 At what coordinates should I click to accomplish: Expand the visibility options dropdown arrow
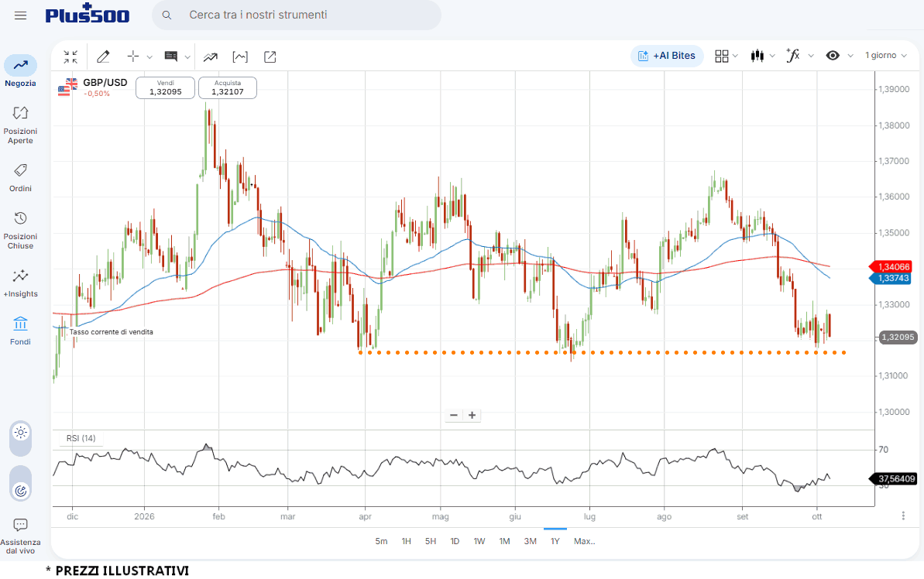pos(850,56)
